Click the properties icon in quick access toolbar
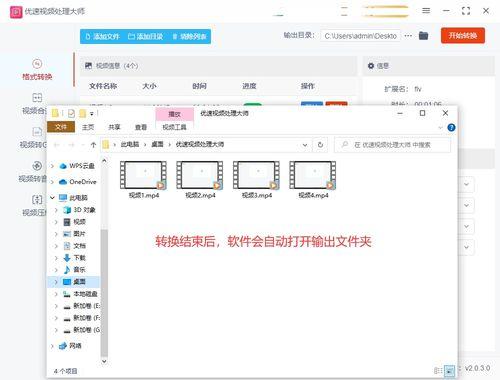The width and height of the screenshot is (500, 380). point(71,114)
